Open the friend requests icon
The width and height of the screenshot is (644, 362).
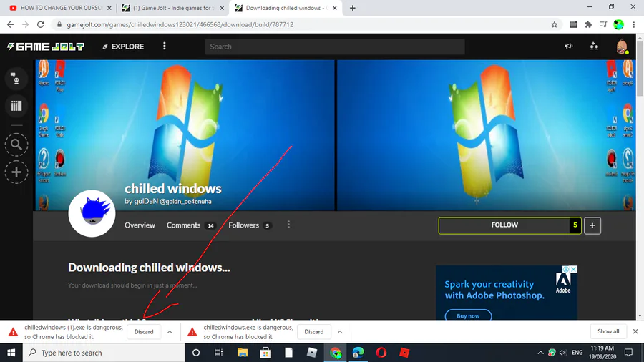pos(594,46)
